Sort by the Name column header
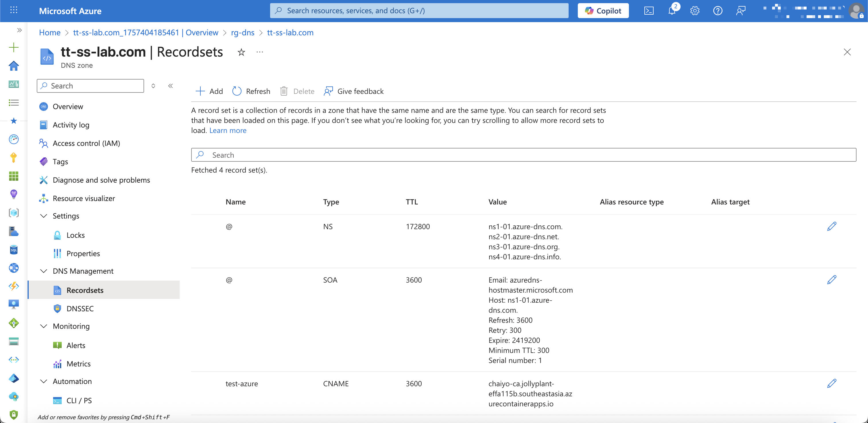868x423 pixels. point(236,202)
